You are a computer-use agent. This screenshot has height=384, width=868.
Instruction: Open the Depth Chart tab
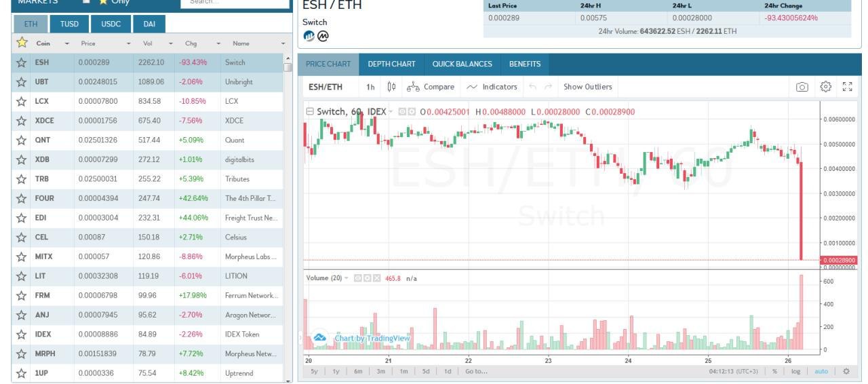tap(391, 64)
